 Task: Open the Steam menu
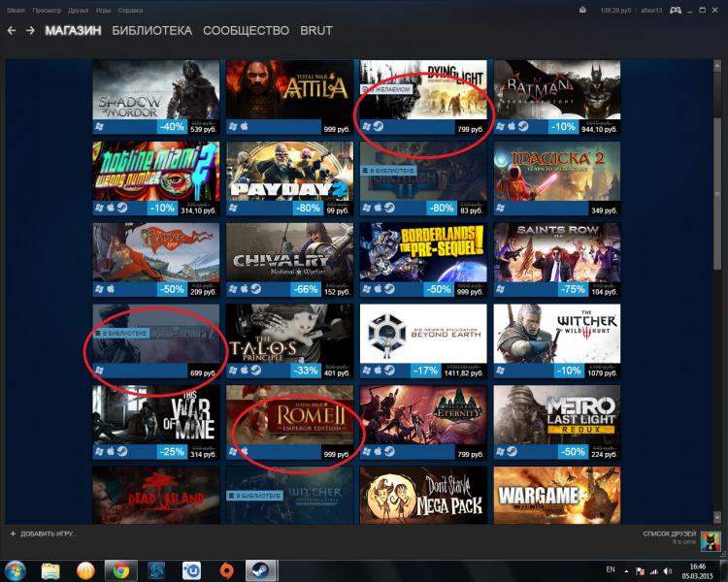click(16, 11)
